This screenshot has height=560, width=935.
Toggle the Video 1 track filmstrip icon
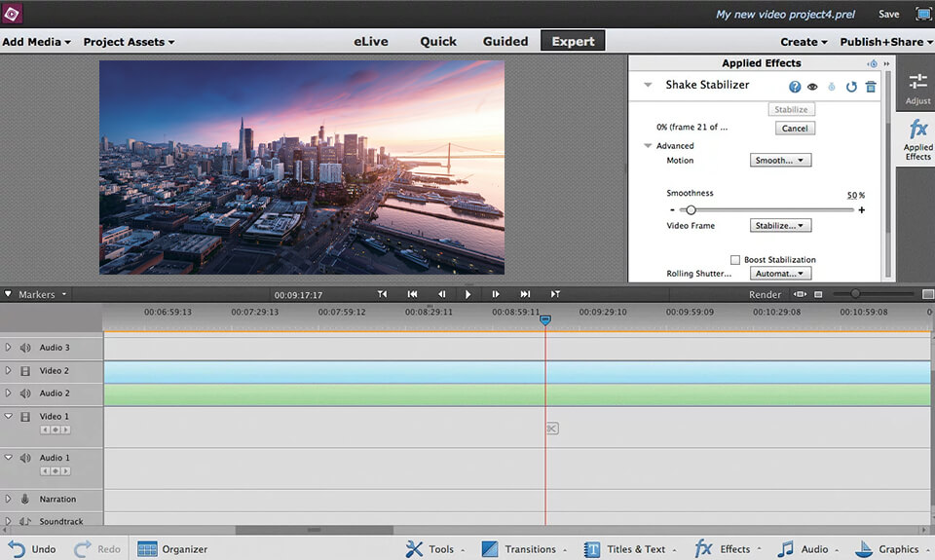[x=25, y=417]
